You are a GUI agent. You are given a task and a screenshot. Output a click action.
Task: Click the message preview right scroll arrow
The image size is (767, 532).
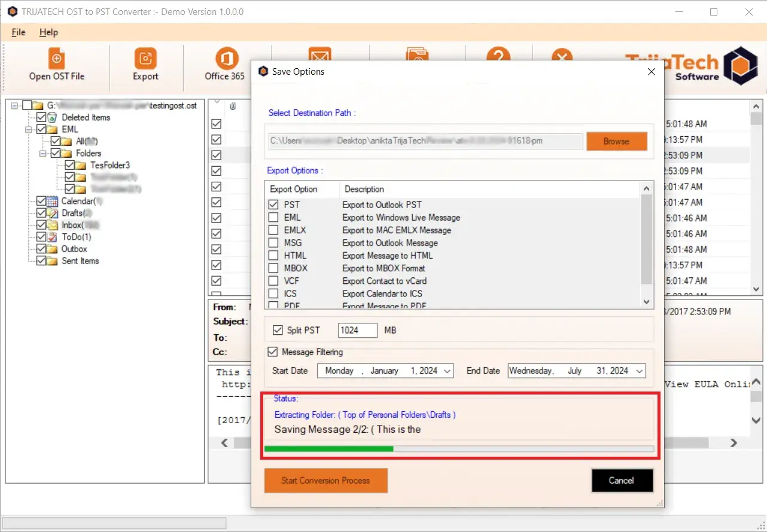pos(734,443)
